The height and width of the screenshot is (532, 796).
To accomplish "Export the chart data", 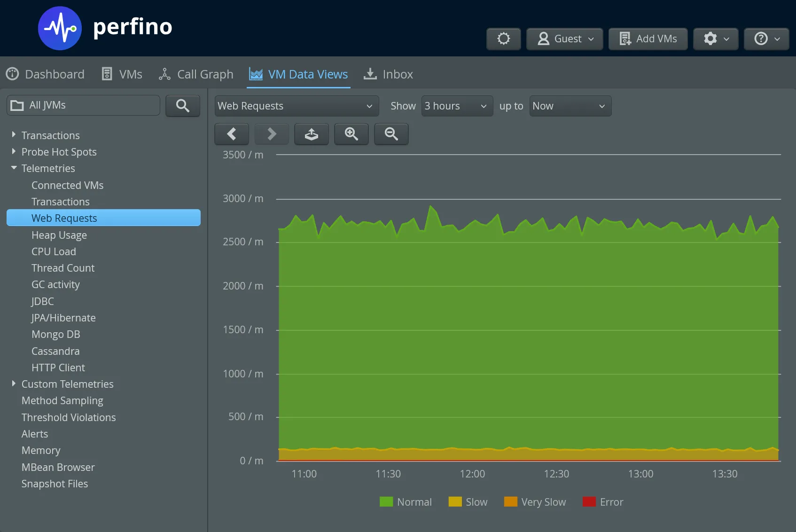I will pos(311,134).
